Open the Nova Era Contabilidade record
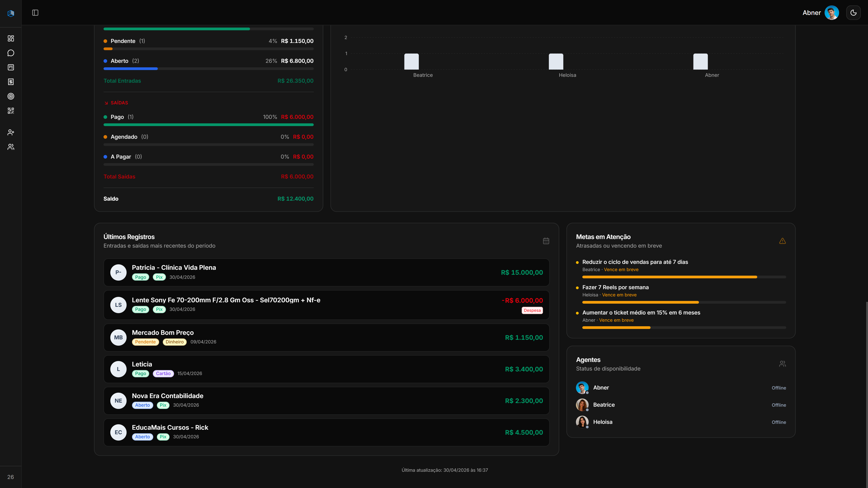The image size is (868, 488). (x=326, y=401)
